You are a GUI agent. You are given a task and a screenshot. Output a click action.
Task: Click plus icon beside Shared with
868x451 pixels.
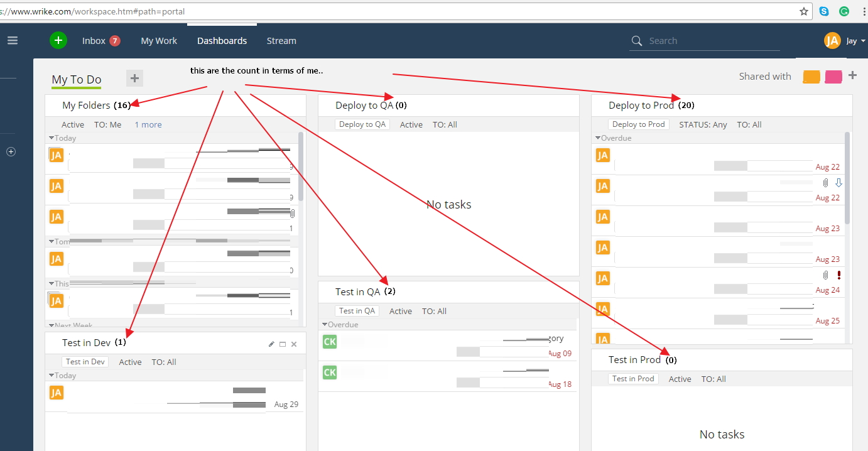coord(852,75)
